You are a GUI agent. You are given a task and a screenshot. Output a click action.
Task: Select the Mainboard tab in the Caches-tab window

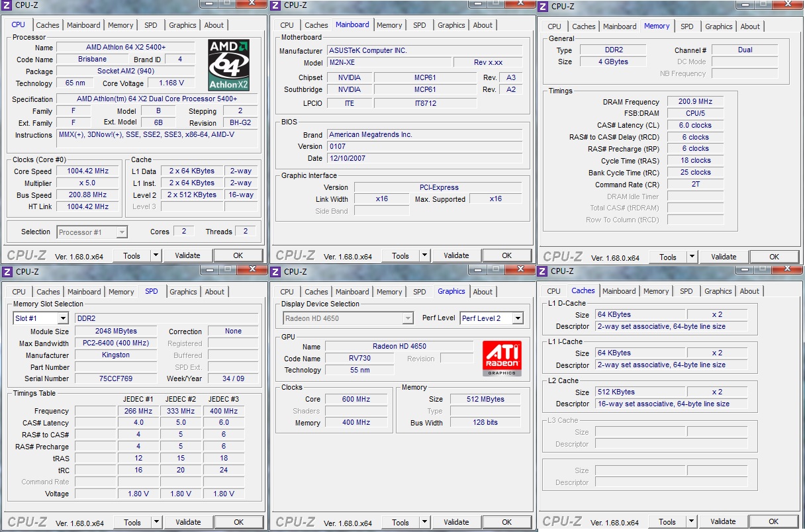coord(619,291)
